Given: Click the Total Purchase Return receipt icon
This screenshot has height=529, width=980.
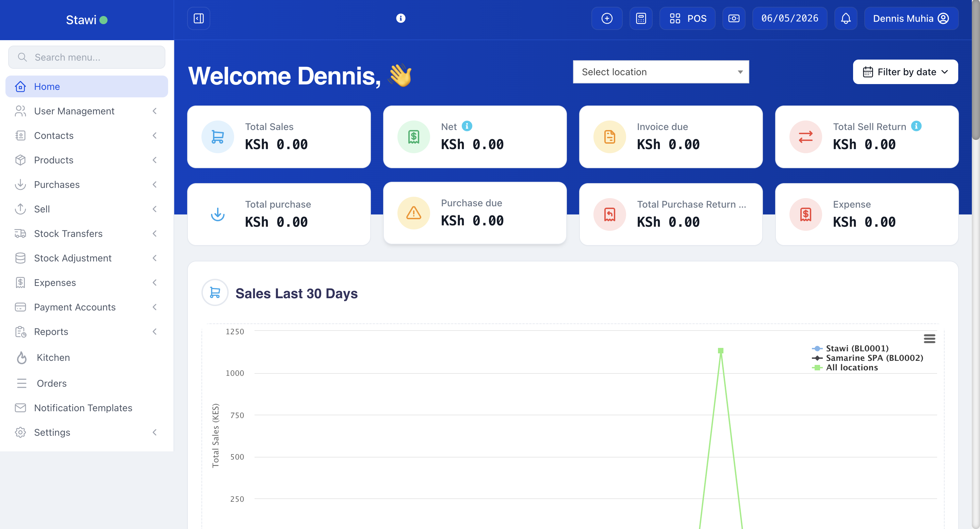Looking at the screenshot, I should [609, 214].
